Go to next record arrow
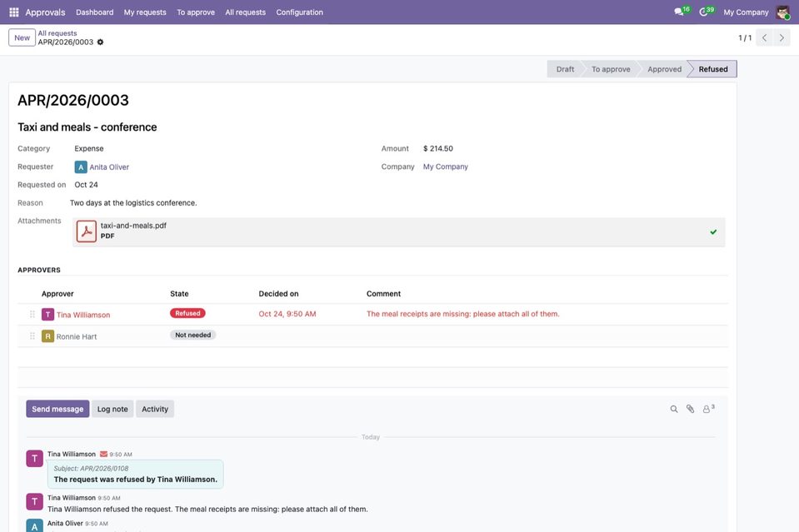The image size is (799, 532). click(x=782, y=37)
